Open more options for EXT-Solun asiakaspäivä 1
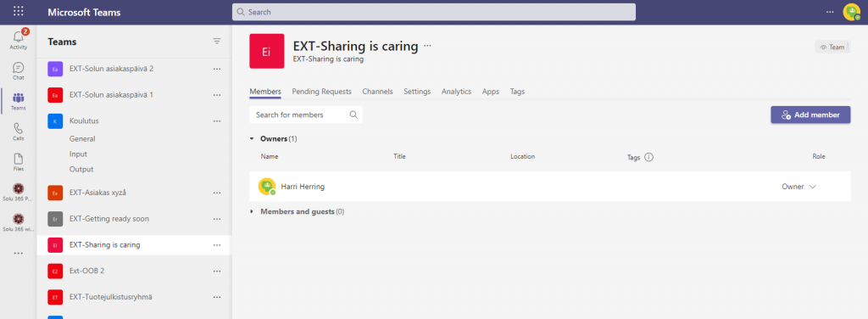Screen dimensions: 868x319 click(x=217, y=95)
